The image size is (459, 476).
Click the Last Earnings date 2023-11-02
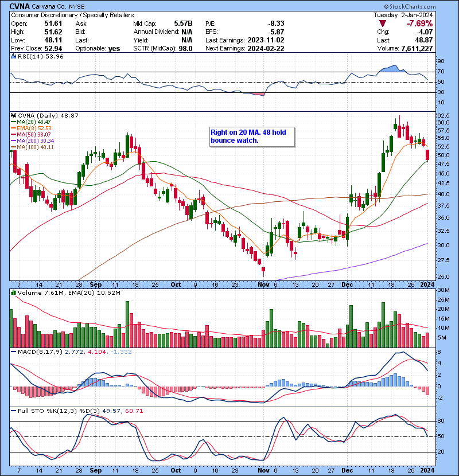click(266, 40)
